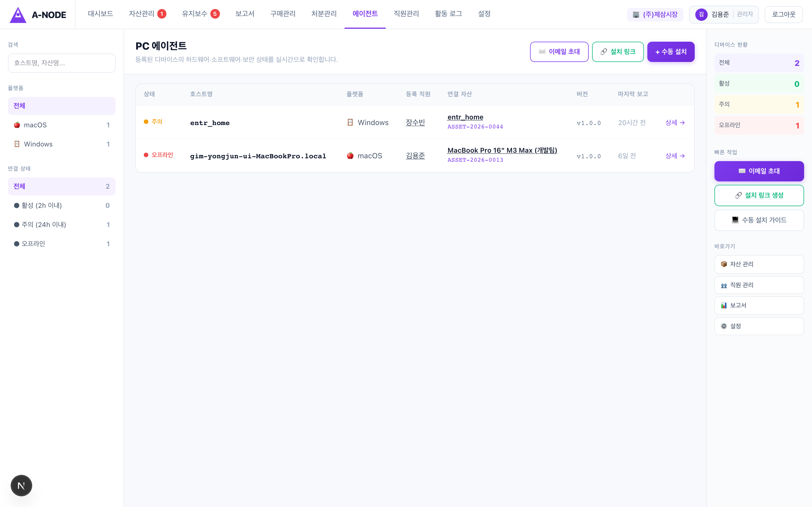Filter by macOS platform
Viewport: 812px width, 507px height.
coord(61,125)
